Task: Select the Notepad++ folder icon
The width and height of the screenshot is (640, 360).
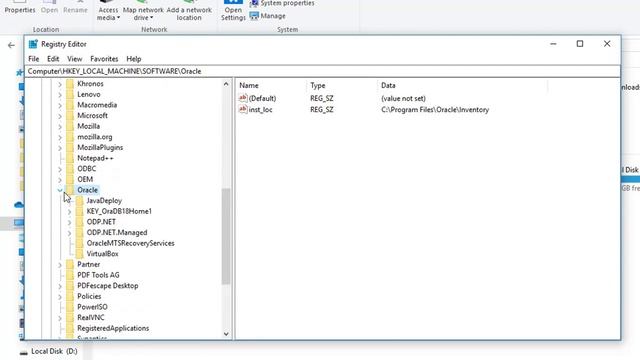Action: [70, 158]
